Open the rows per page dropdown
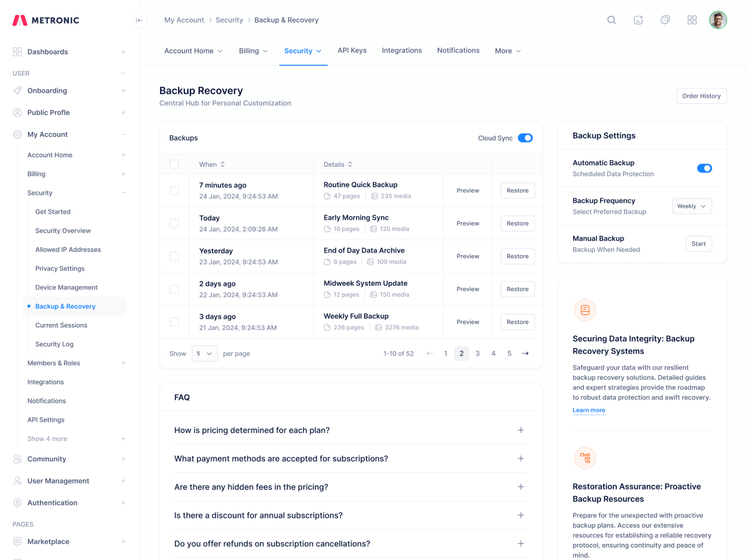This screenshot has height=560, width=747. click(x=204, y=353)
